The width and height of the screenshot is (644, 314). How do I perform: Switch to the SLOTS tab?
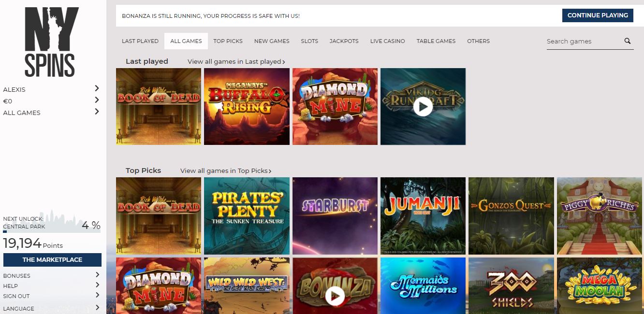309,41
